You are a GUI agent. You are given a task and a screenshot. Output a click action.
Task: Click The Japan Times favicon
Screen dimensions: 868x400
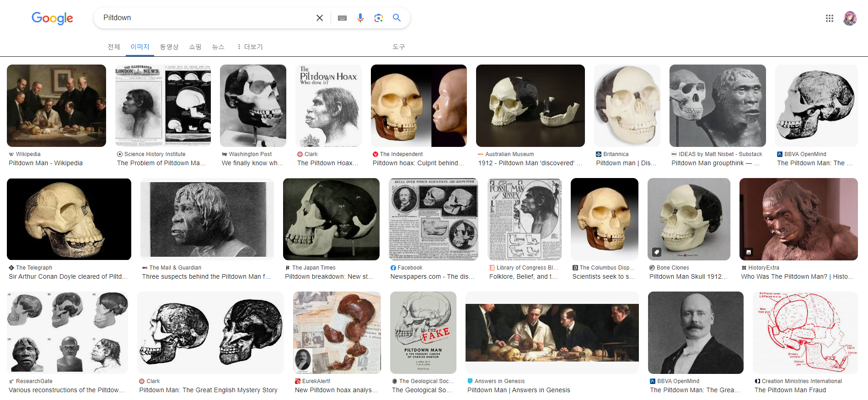click(x=288, y=268)
